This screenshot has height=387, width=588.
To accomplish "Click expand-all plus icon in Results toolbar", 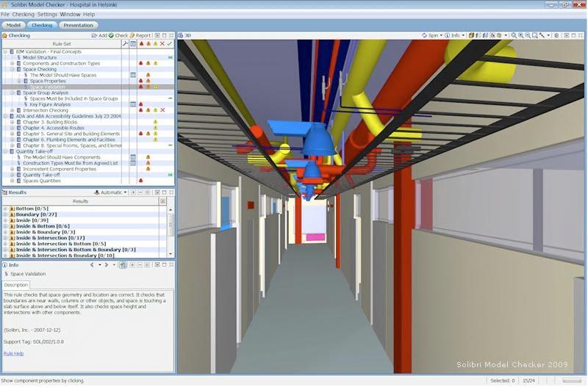I will (x=133, y=192).
